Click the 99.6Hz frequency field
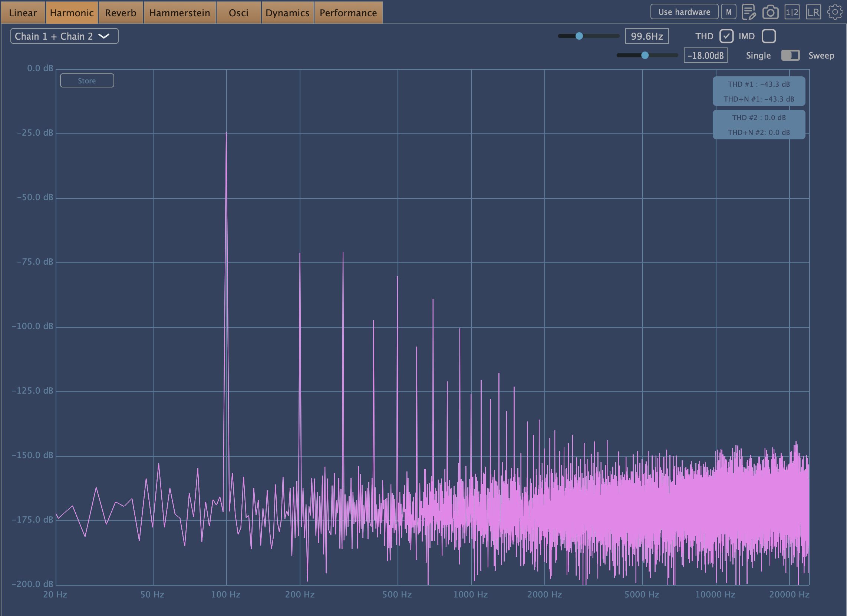 coord(647,36)
